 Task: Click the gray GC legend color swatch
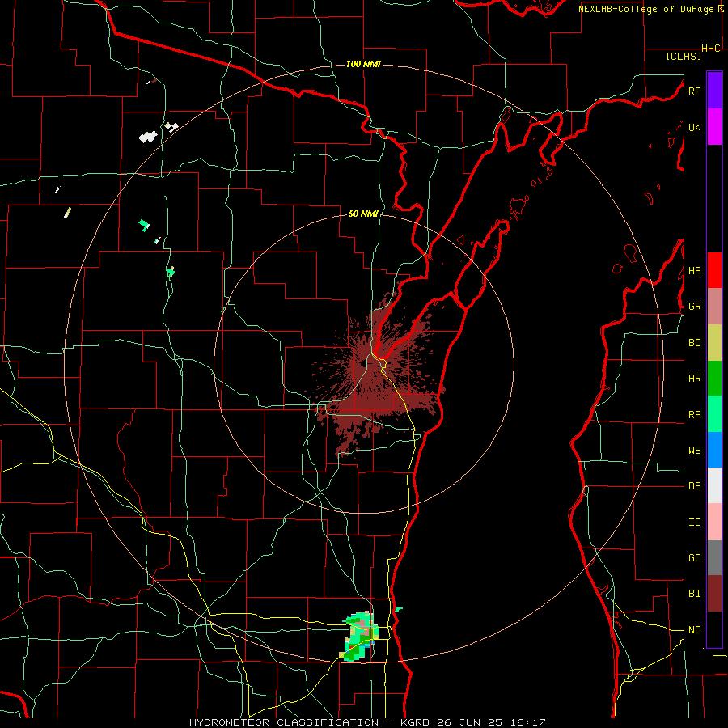click(x=714, y=557)
